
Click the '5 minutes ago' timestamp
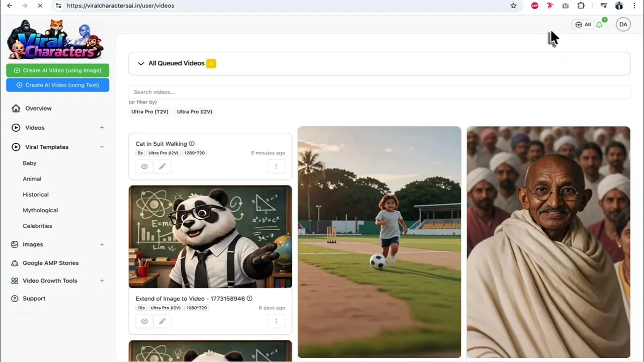click(268, 153)
